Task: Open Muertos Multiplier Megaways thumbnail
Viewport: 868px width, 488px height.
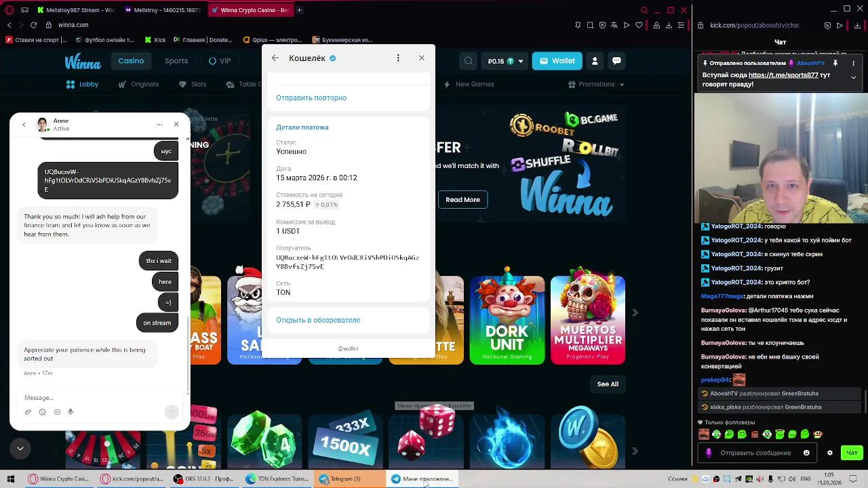Action: click(588, 319)
